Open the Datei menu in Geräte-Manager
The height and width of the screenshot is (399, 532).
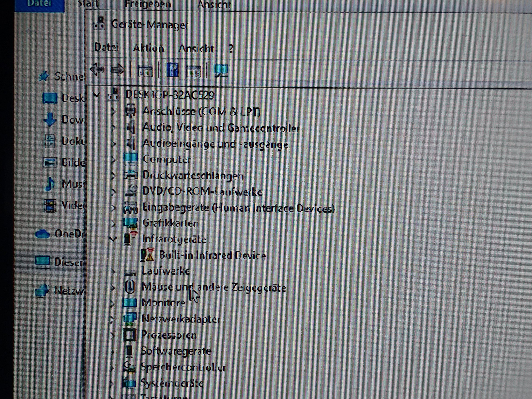point(106,47)
